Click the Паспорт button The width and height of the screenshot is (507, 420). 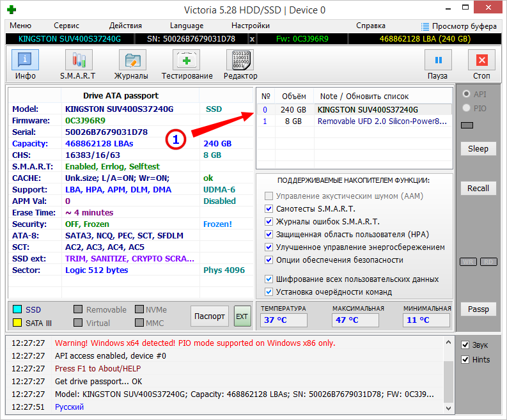(210, 316)
